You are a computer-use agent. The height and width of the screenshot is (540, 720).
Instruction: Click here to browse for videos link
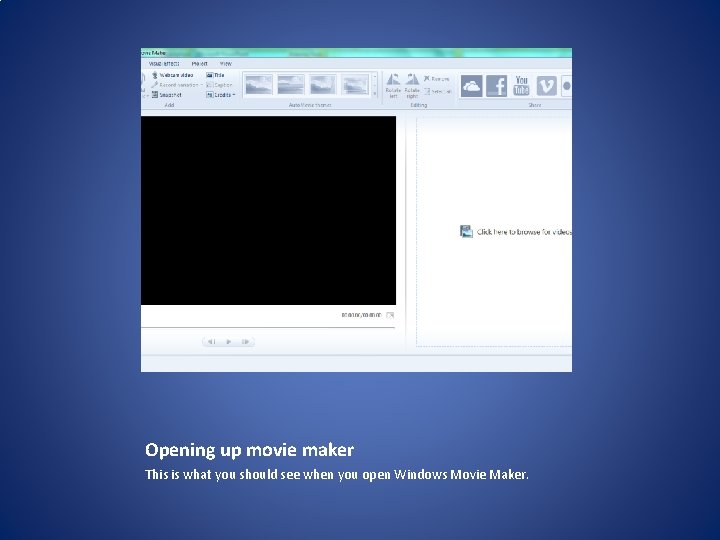524,232
